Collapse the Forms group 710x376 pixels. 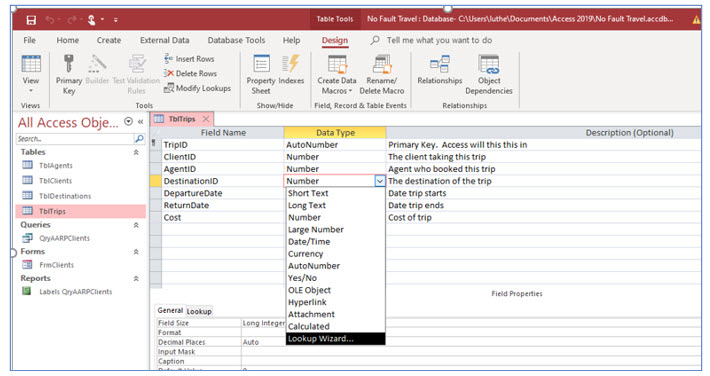coord(136,252)
